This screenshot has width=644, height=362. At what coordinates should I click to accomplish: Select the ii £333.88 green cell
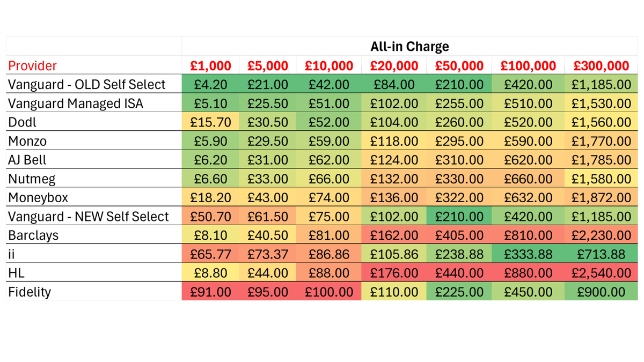click(x=528, y=254)
